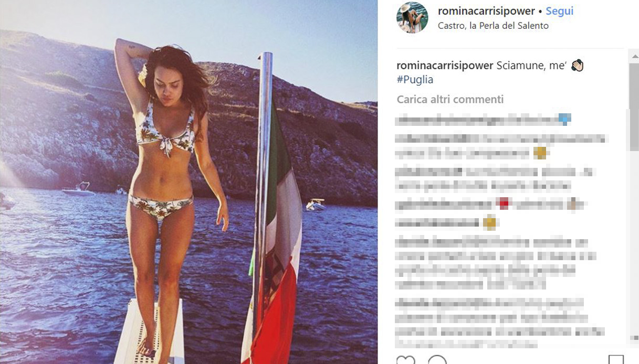Expand Carica altri commenti

(x=450, y=99)
